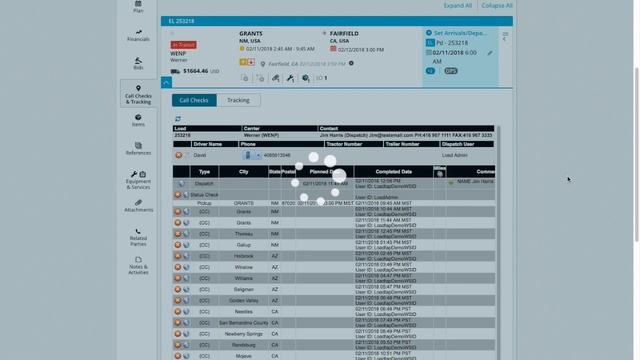Delete the Williams call check row

178,278
